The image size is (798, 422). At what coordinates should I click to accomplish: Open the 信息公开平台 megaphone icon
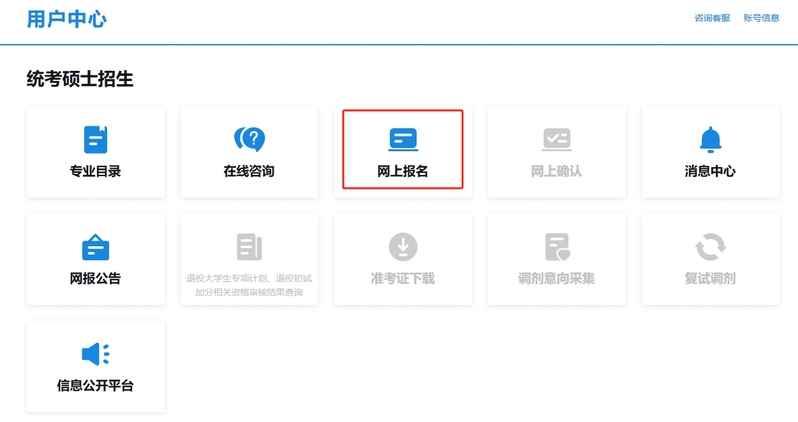95,354
